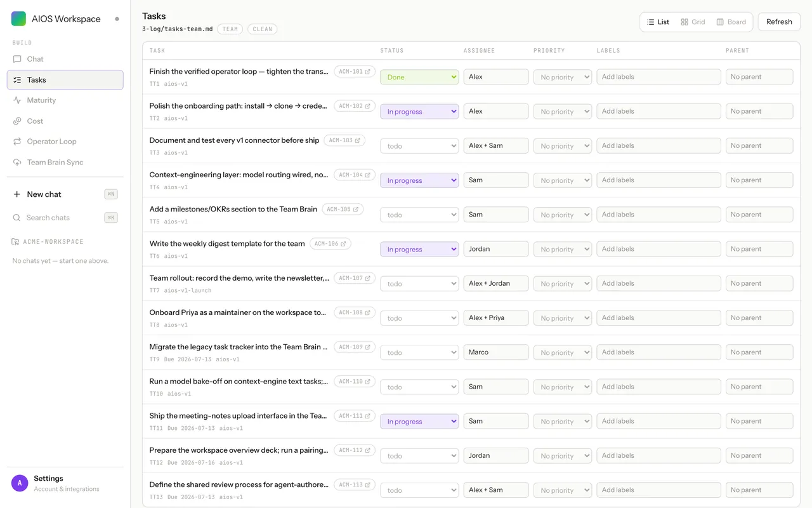Click the TEAM tag badge
The image size is (812, 508).
[230, 29]
